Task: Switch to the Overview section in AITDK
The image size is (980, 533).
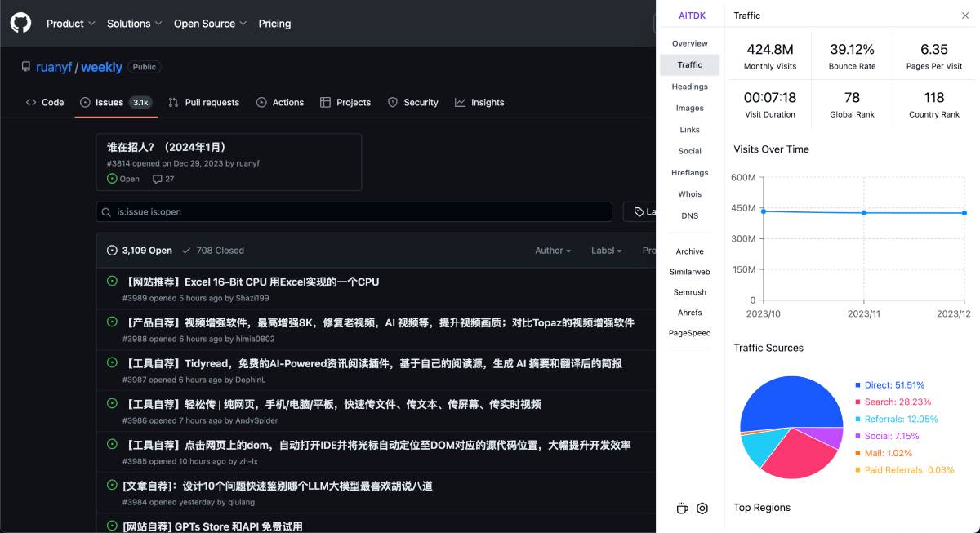Action: click(x=689, y=43)
